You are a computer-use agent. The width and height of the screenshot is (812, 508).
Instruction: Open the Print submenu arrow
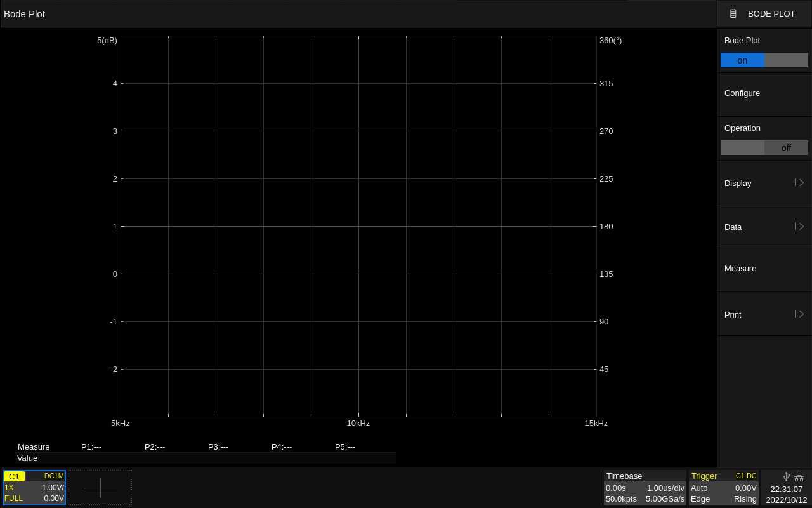tap(799, 314)
